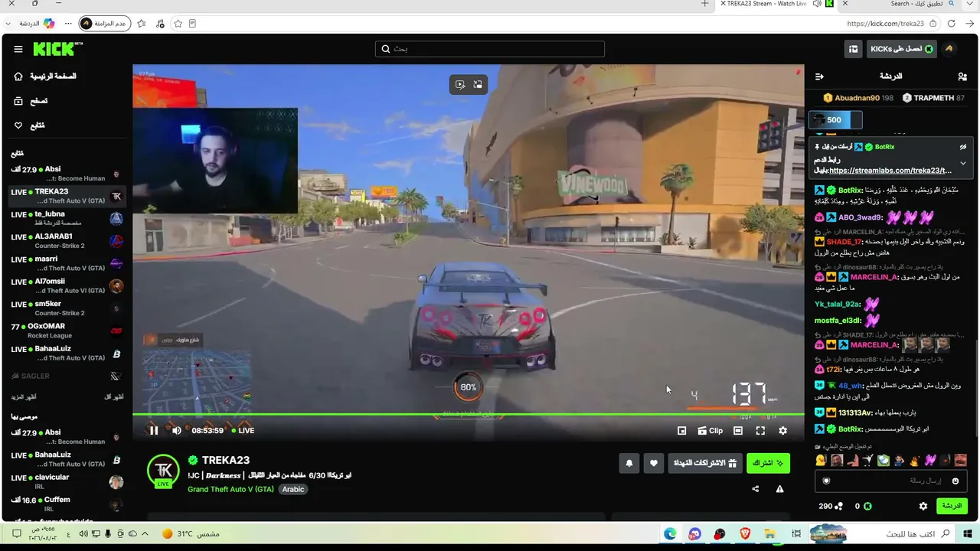Pause the live stream video
Screen dimensions: 980x551
pos(154,431)
